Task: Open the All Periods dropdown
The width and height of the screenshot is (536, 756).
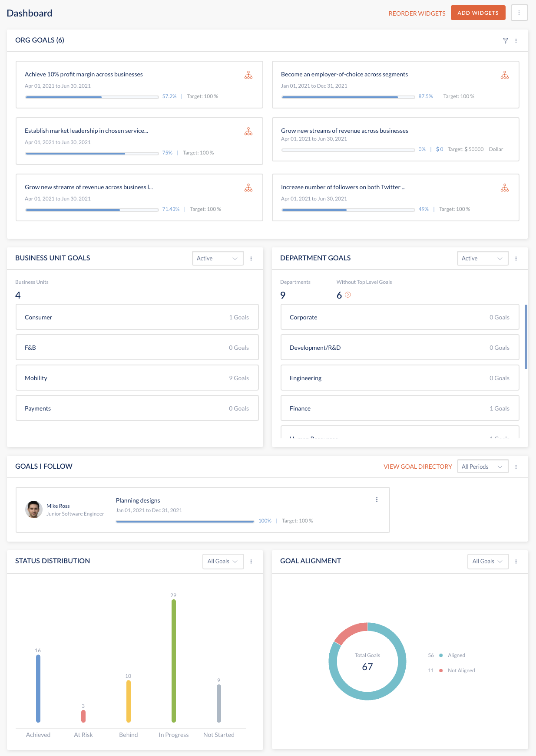Action: pos(483,467)
